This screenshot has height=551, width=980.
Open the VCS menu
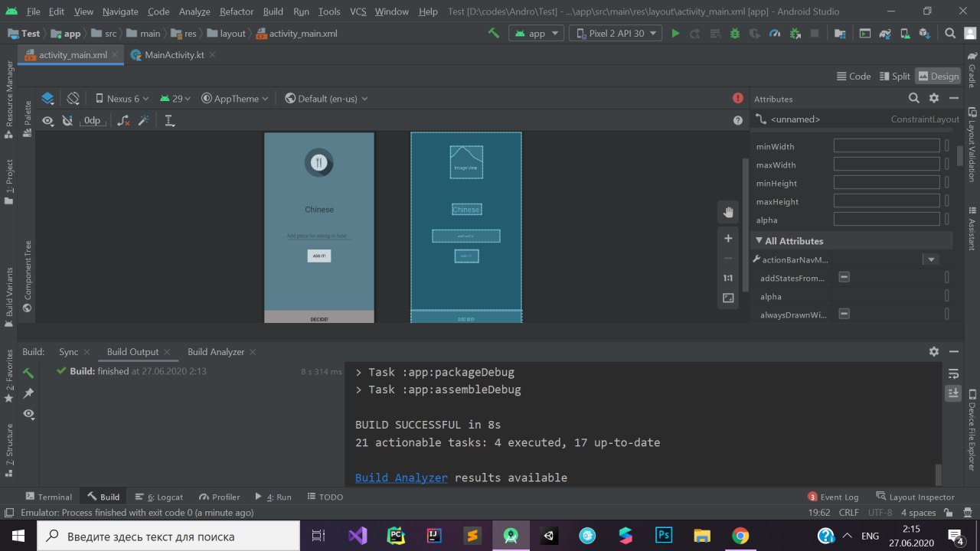pyautogui.click(x=358, y=11)
